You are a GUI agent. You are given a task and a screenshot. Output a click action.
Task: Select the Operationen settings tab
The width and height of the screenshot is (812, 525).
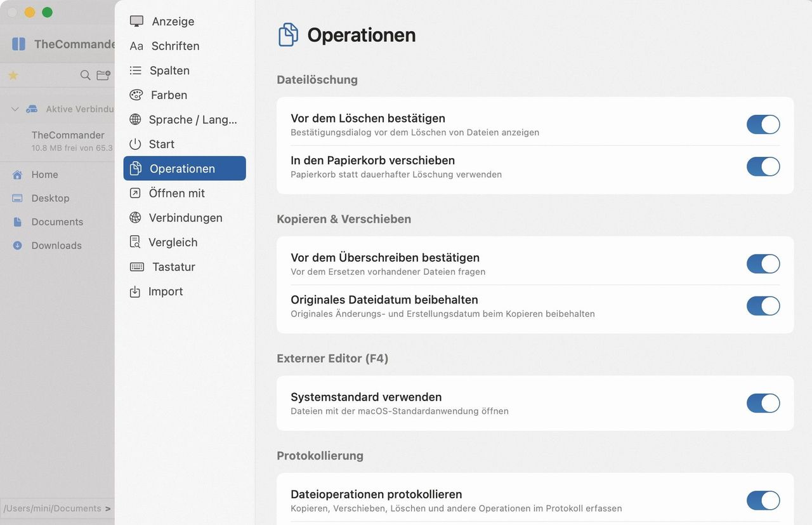185,168
